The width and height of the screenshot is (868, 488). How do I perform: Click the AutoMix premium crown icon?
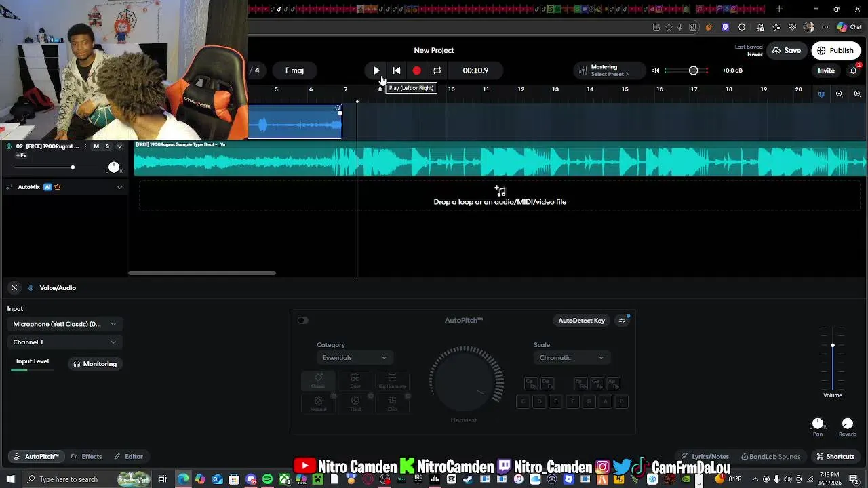tap(57, 187)
